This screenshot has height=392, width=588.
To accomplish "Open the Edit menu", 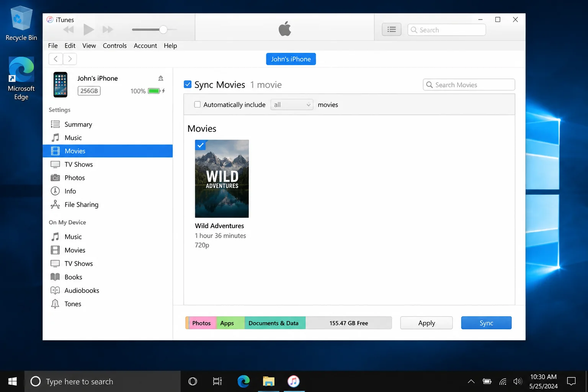I will tap(70, 46).
